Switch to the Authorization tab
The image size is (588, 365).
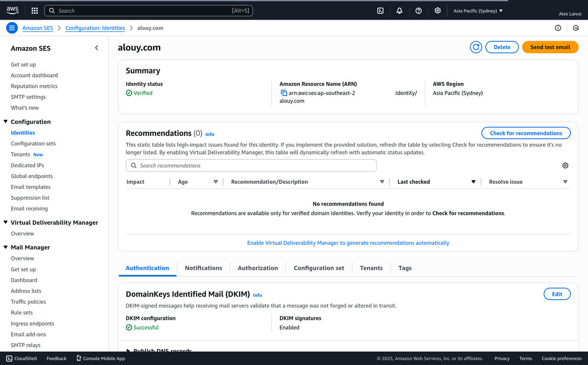[x=258, y=268]
